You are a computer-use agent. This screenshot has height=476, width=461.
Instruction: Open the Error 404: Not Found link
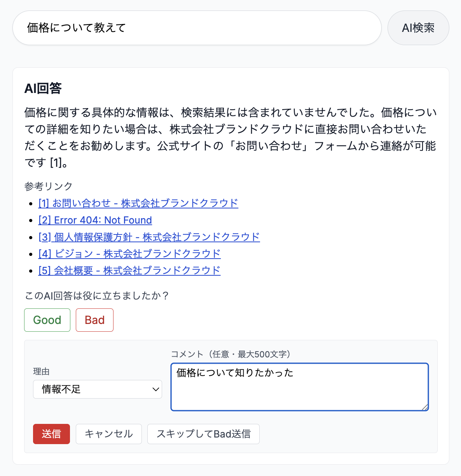(95, 220)
